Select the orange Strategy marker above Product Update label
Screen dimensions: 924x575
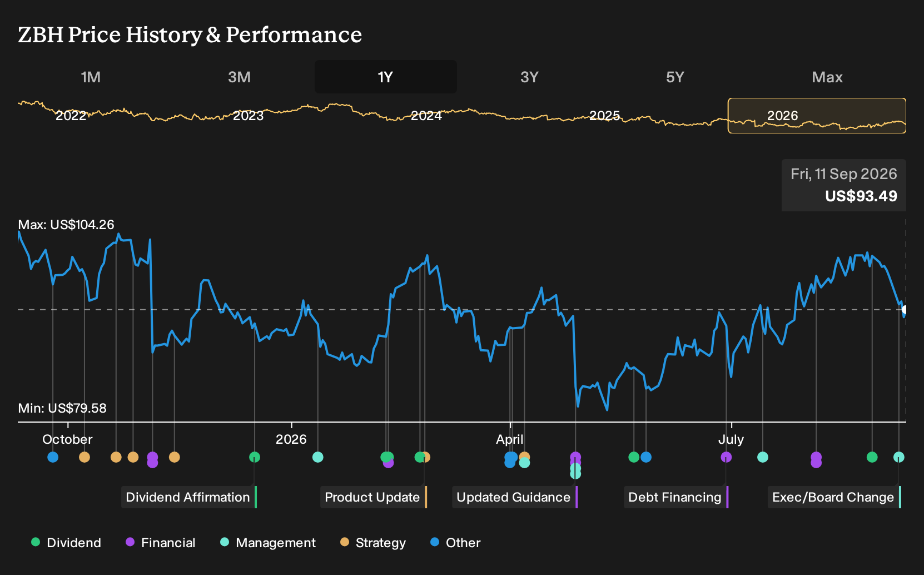click(426, 457)
